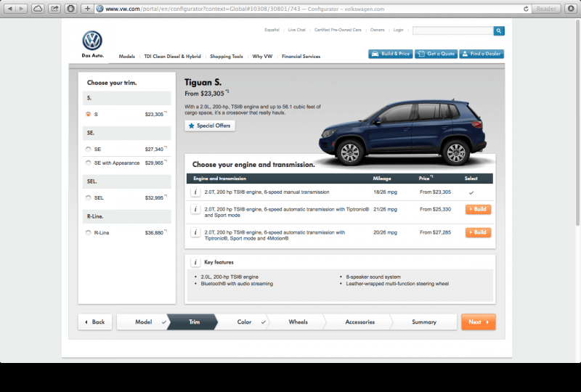Go back with Safari's back arrow

click(10, 9)
